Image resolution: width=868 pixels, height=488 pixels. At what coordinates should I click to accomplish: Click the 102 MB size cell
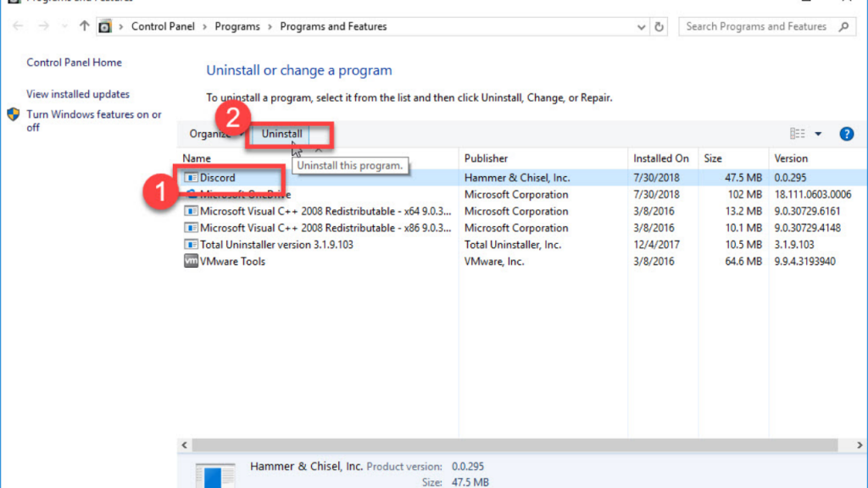pos(746,194)
